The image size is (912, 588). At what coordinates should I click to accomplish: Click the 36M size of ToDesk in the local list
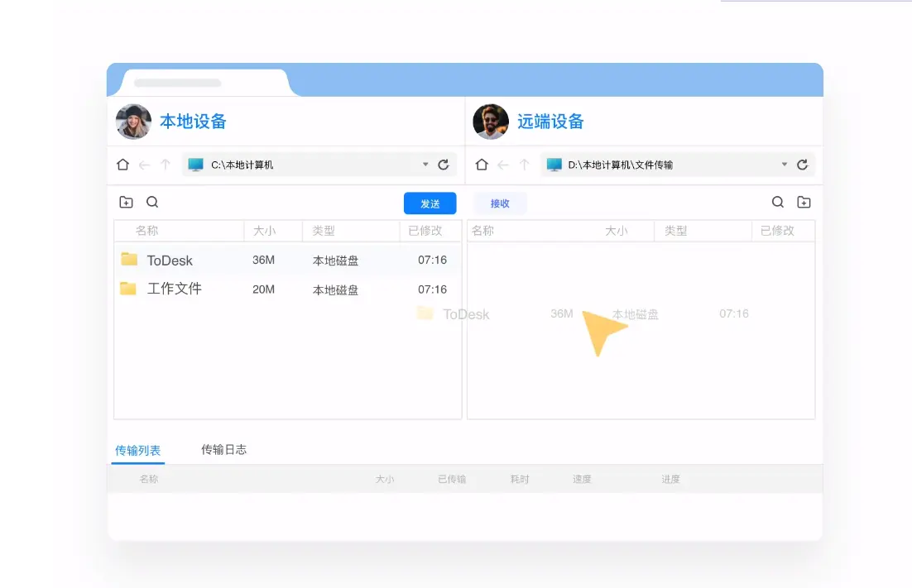[x=263, y=261]
